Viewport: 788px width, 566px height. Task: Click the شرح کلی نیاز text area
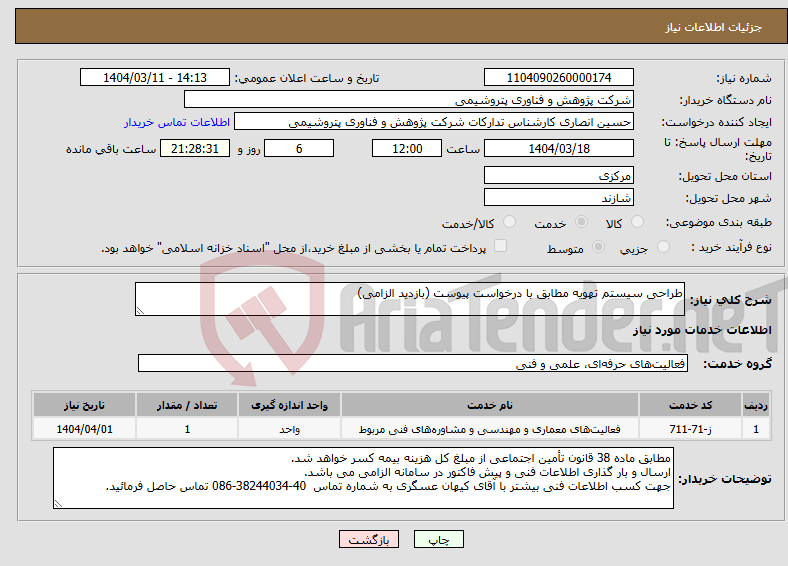tap(410, 299)
